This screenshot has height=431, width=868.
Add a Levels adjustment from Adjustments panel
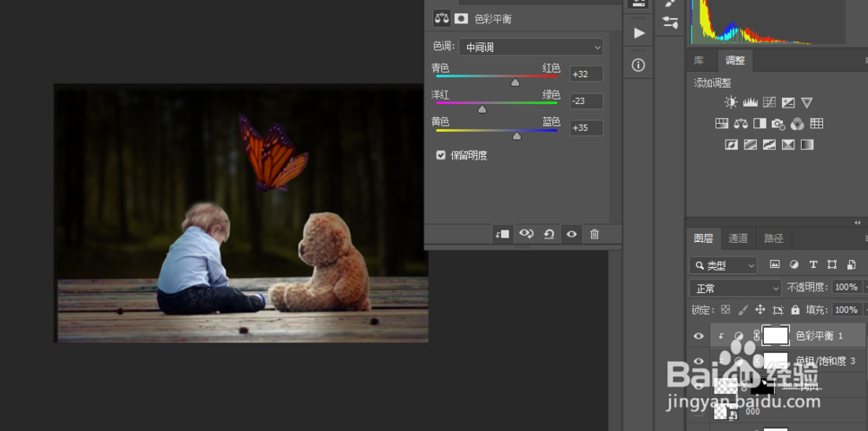[x=750, y=102]
